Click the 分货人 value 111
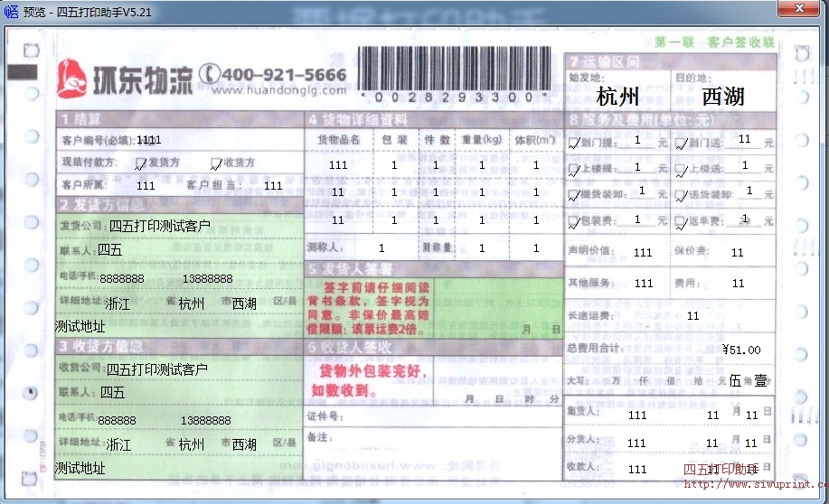The width and height of the screenshot is (829, 504). 636,443
